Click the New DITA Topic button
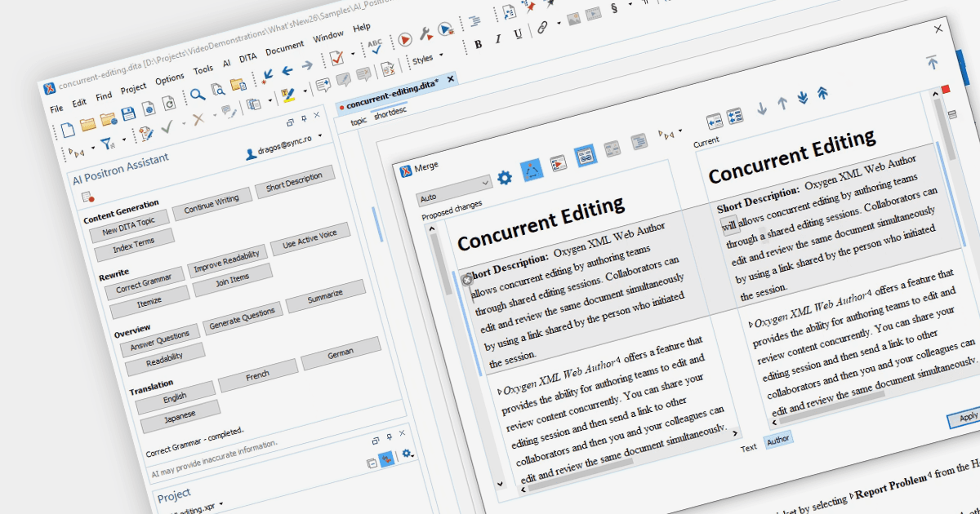 [x=128, y=225]
